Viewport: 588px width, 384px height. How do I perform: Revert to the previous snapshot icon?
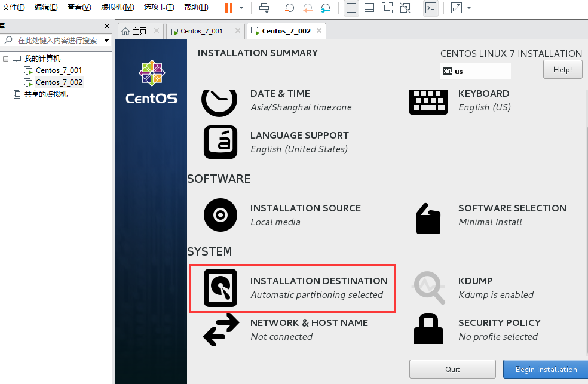[308, 8]
